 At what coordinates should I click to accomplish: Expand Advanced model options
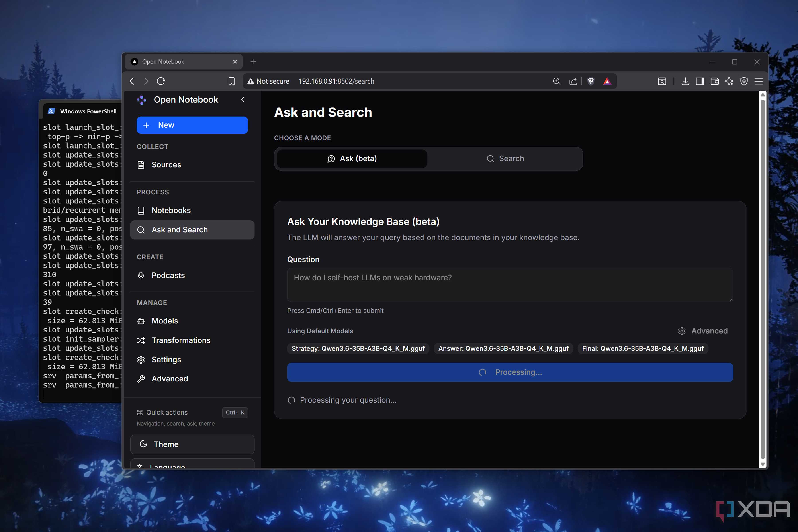[x=703, y=331]
